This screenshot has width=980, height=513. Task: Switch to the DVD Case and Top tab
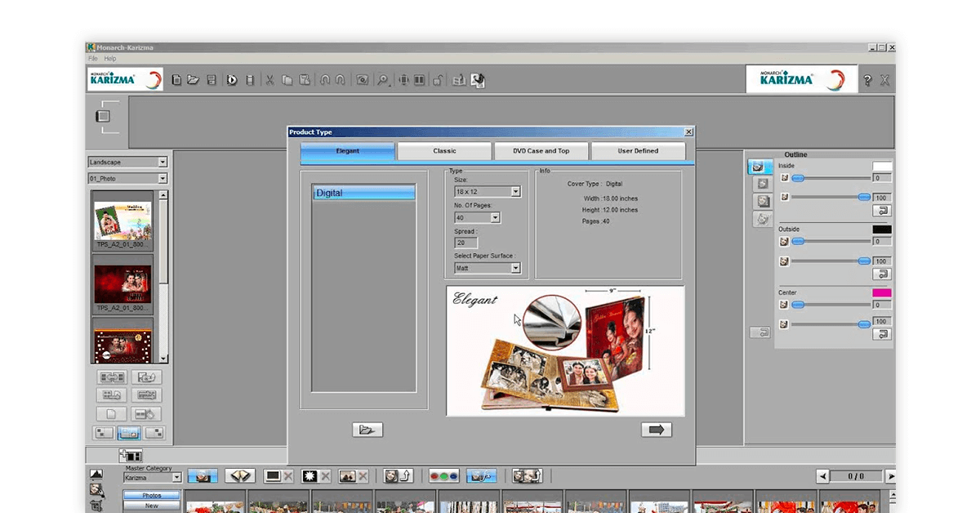[x=541, y=151]
